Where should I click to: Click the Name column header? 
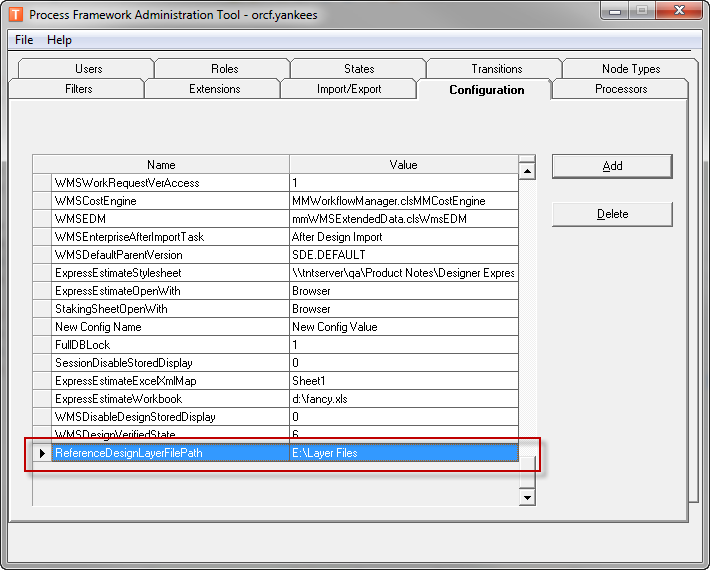point(161,165)
